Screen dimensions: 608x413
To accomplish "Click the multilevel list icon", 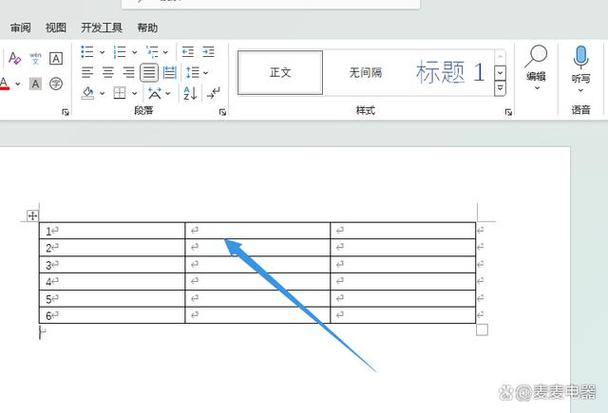I will 152,52.
